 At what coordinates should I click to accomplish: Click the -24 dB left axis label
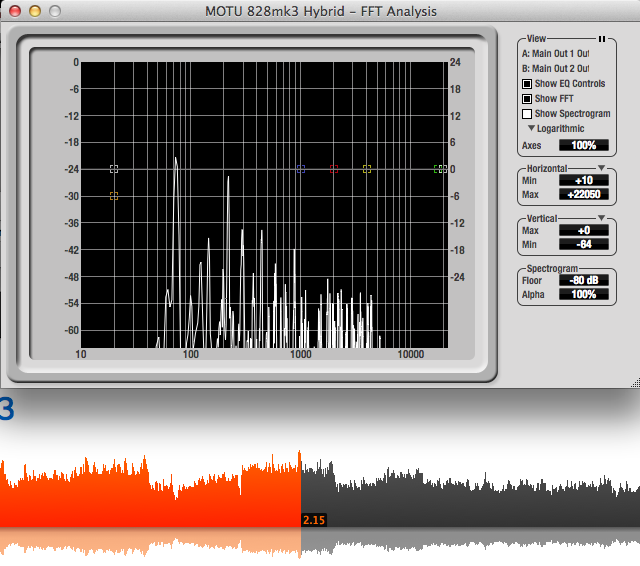pos(71,169)
